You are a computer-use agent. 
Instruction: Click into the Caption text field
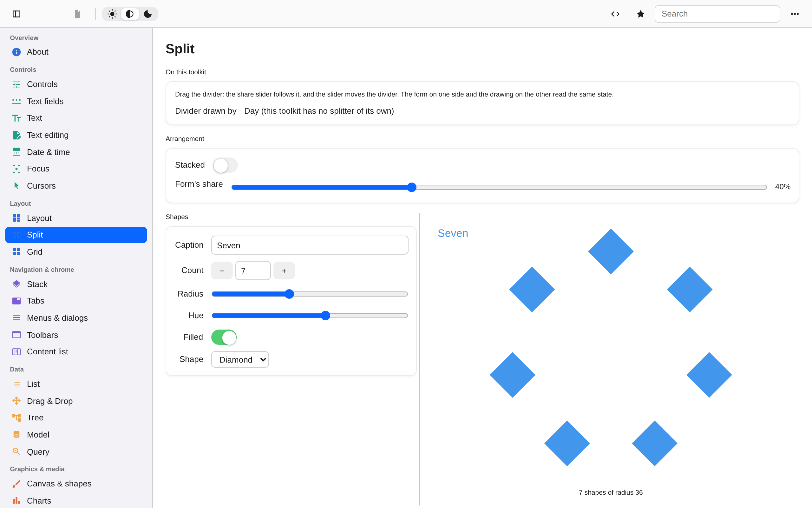click(310, 245)
